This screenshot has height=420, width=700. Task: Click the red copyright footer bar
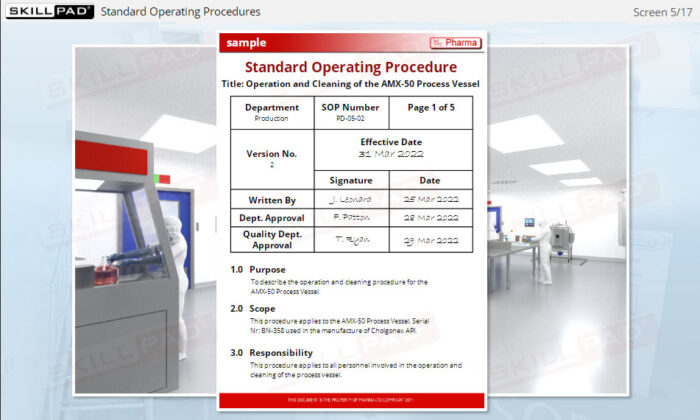tap(352, 400)
